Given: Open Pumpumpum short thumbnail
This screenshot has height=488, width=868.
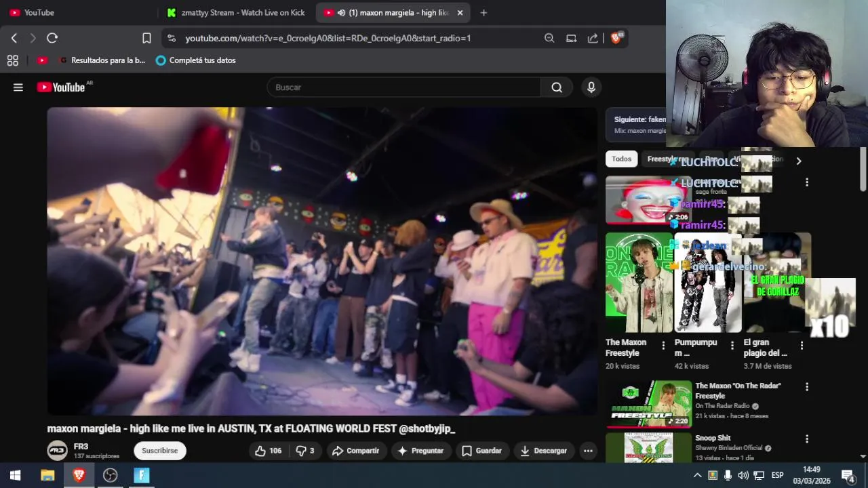Looking at the screenshot, I should pos(708,283).
